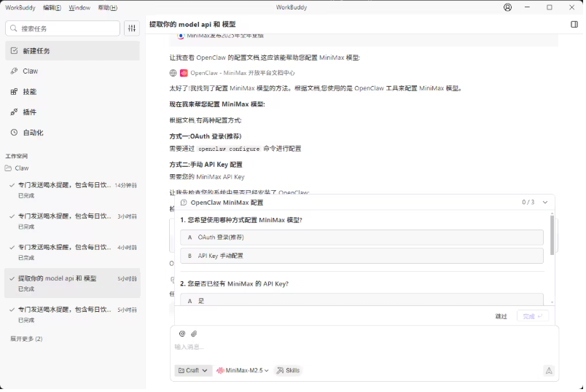
Task: Click the send message icon
Action: (549, 371)
